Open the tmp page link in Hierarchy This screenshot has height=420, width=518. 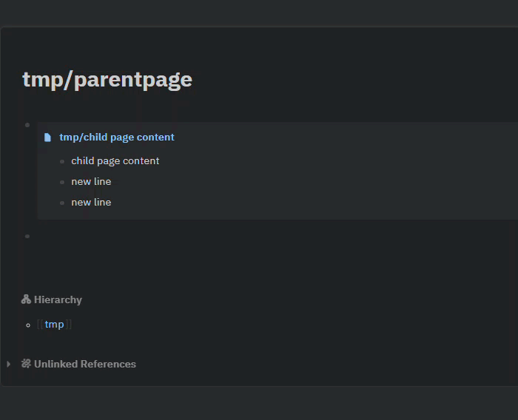54,325
